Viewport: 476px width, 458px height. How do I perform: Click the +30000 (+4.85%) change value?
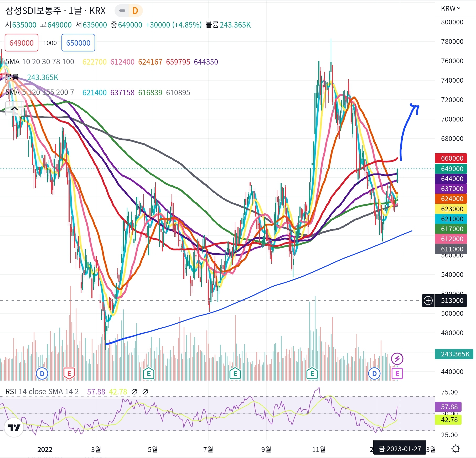tap(174, 25)
